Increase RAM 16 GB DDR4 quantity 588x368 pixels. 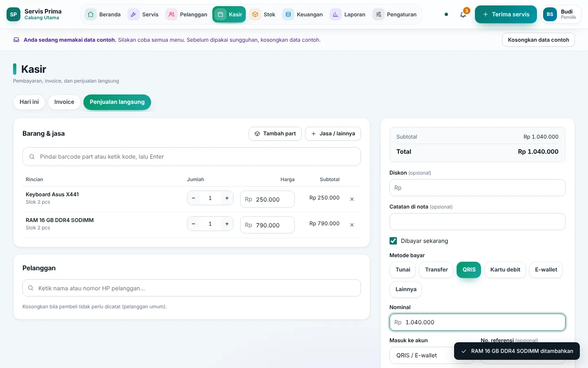click(x=227, y=224)
